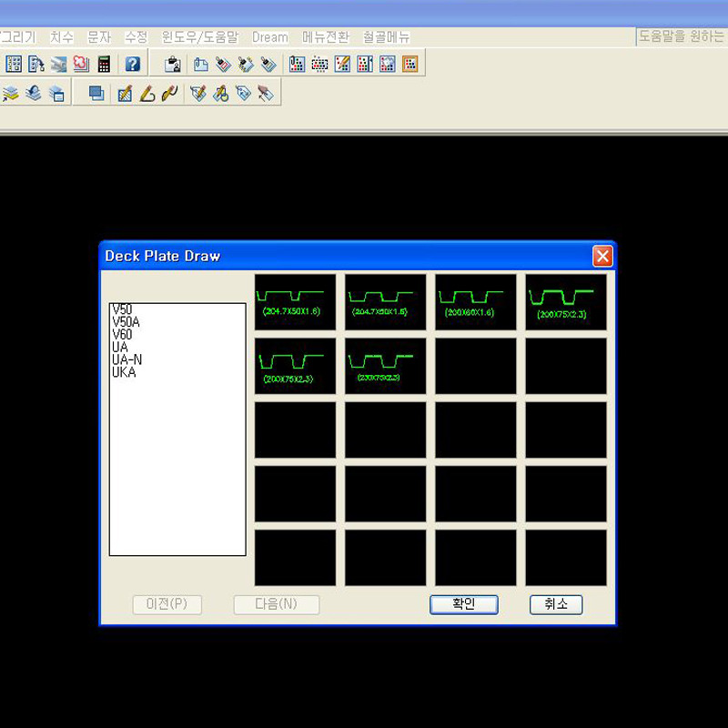Image resolution: width=728 pixels, height=728 pixels.
Task: Open the Dream menu
Action: point(269,37)
